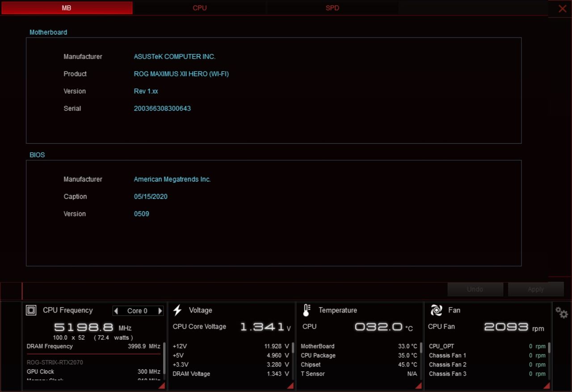Click the BIOS section heading

(x=37, y=155)
